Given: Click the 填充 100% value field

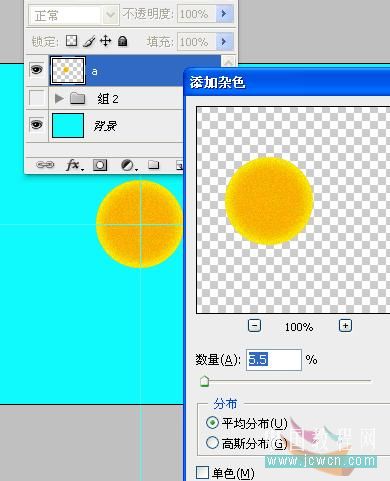Looking at the screenshot, I should [197, 42].
